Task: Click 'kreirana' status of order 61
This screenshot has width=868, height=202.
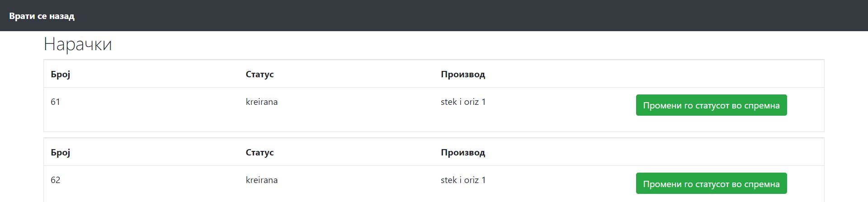Action: pyautogui.click(x=261, y=102)
